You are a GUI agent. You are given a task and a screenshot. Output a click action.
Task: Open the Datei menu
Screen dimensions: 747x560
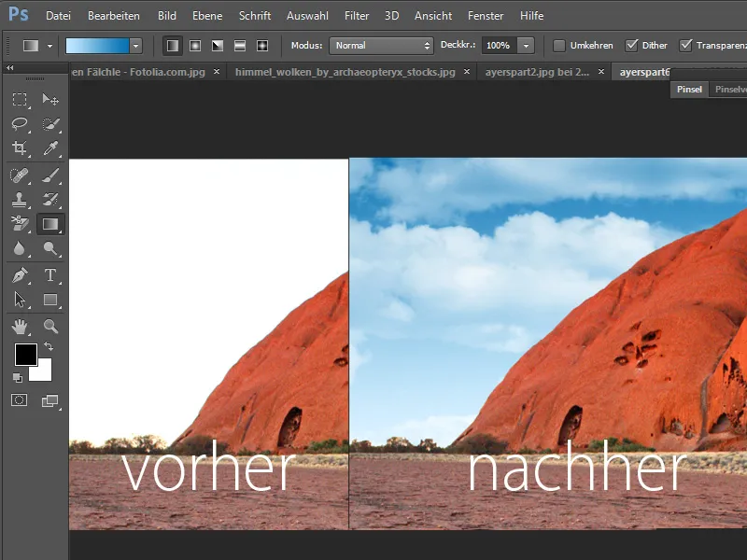click(58, 16)
